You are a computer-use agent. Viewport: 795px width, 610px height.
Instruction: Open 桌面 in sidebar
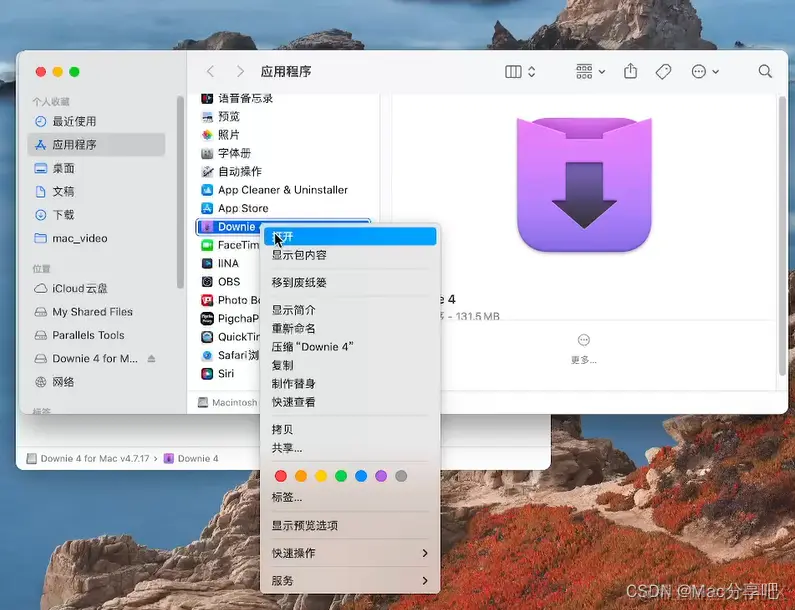(x=96, y=168)
